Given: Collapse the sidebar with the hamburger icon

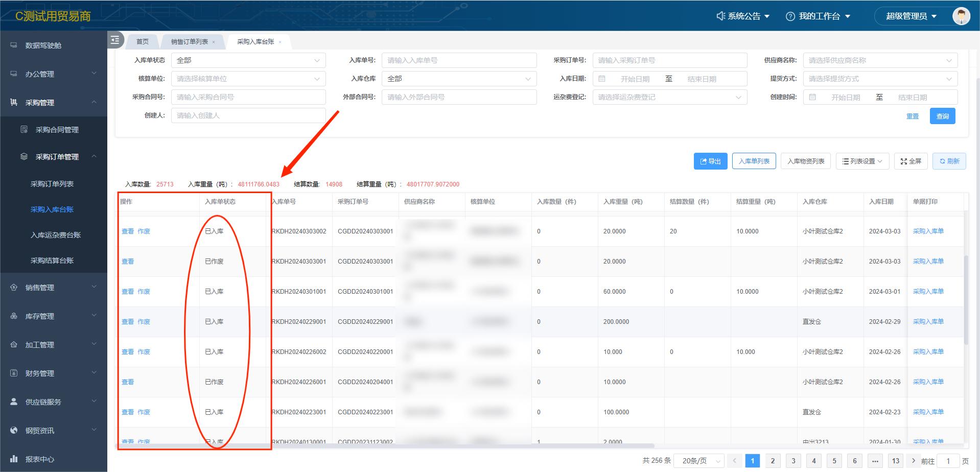Looking at the screenshot, I should coord(115,40).
